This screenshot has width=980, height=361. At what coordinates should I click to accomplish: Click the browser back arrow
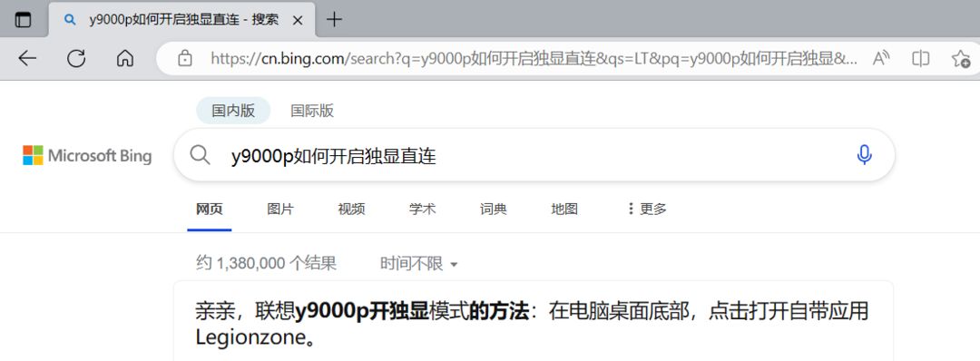pos(27,59)
